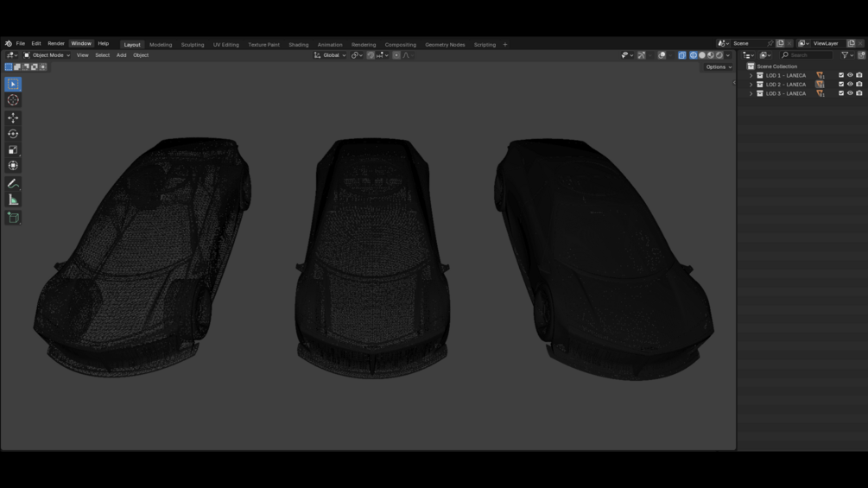Add a new workspace tab
The width and height of the screenshot is (868, 488).
[x=505, y=45]
